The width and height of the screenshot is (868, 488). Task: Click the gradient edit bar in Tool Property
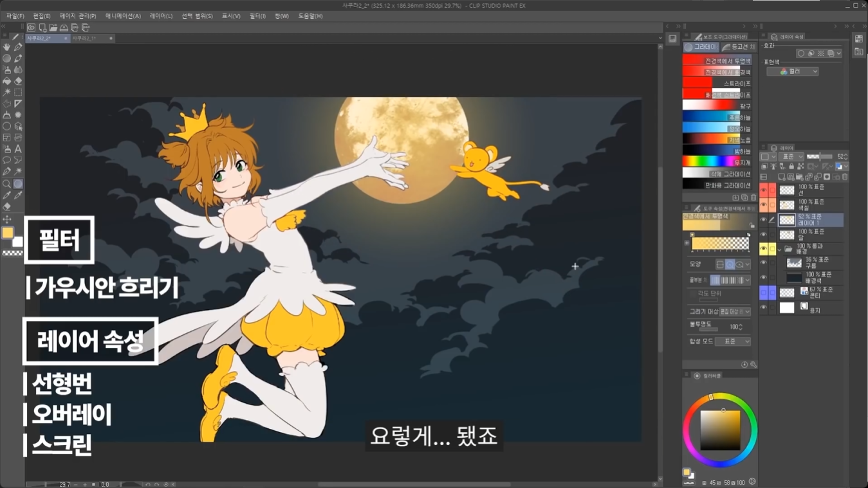[x=720, y=243]
